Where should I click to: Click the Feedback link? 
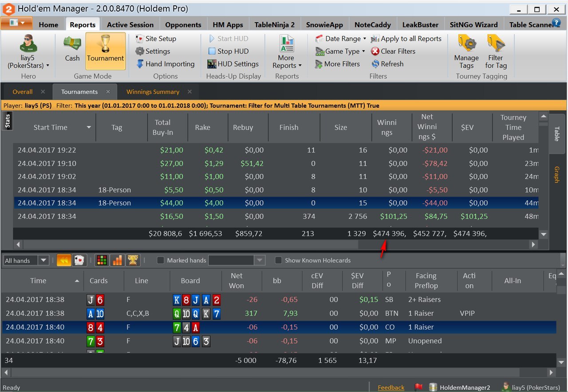tap(391, 388)
